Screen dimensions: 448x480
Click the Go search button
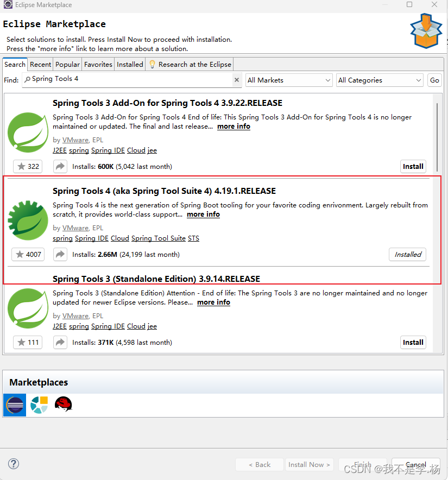pyautogui.click(x=434, y=80)
